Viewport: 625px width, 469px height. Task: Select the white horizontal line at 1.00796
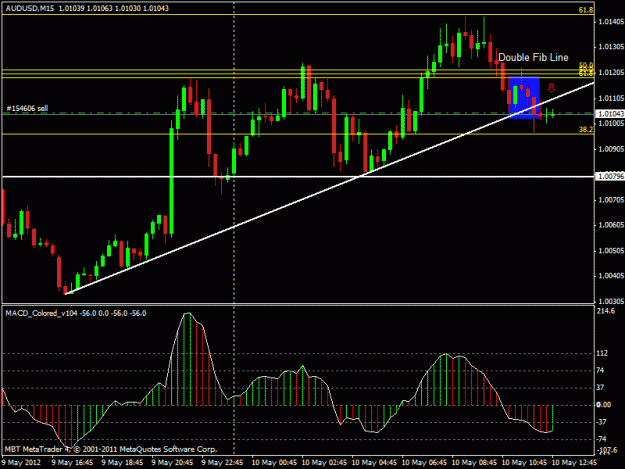[x=298, y=177]
